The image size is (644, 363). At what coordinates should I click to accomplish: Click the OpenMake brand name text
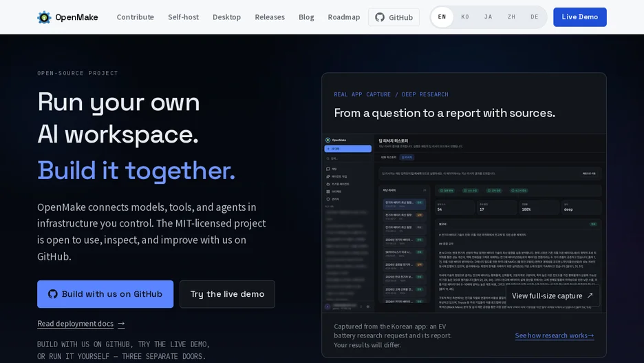(x=76, y=17)
